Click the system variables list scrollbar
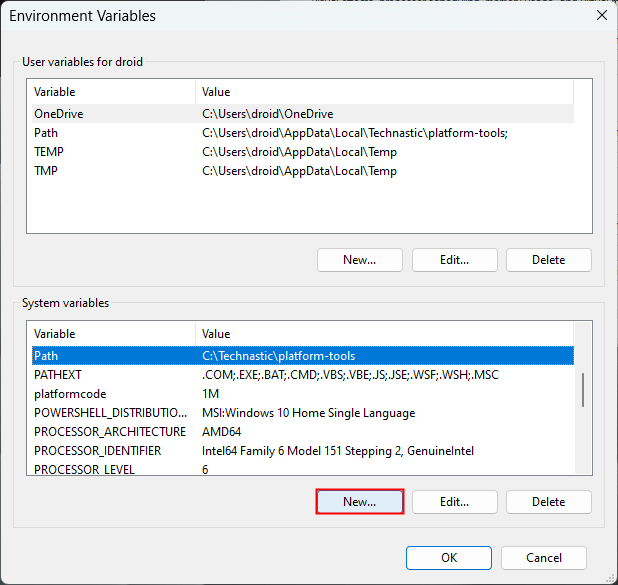Screen dimensions: 618x585 (x=584, y=389)
